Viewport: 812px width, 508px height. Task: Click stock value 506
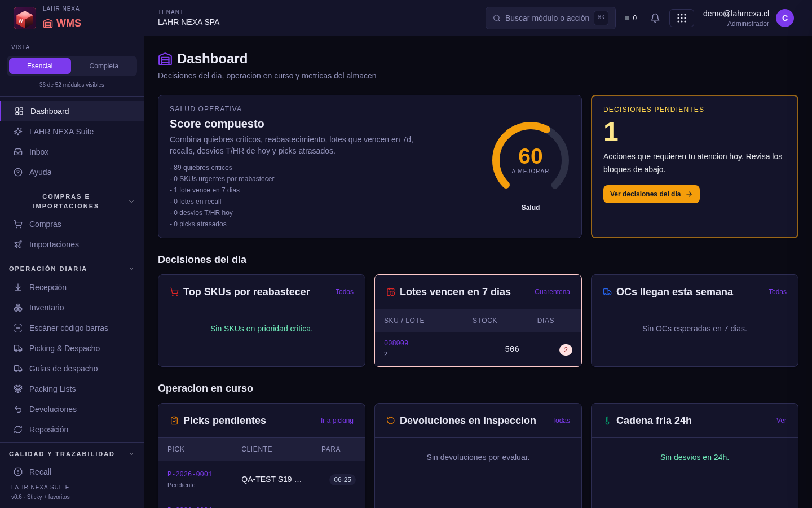(x=512, y=349)
